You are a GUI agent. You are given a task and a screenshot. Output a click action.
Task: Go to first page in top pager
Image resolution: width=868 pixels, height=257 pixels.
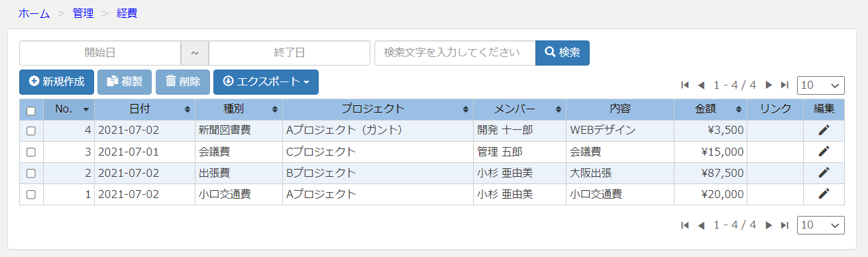click(x=685, y=85)
